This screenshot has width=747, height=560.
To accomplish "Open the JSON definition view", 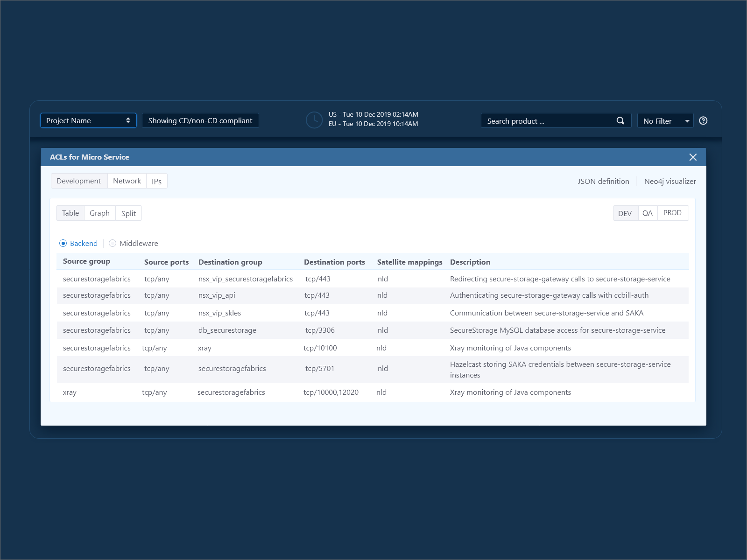I will click(x=603, y=181).
